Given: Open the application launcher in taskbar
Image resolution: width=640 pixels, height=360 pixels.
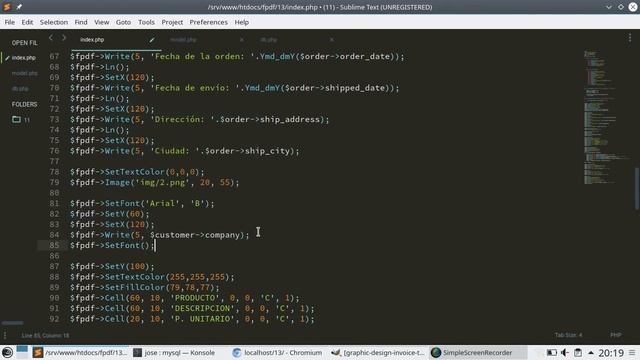Looking at the screenshot, I should (x=7, y=352).
